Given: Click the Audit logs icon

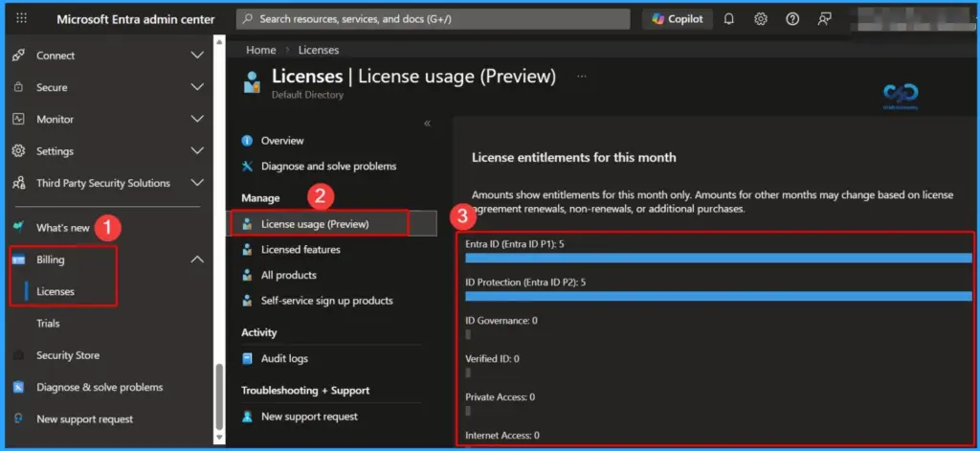Looking at the screenshot, I should click(248, 358).
